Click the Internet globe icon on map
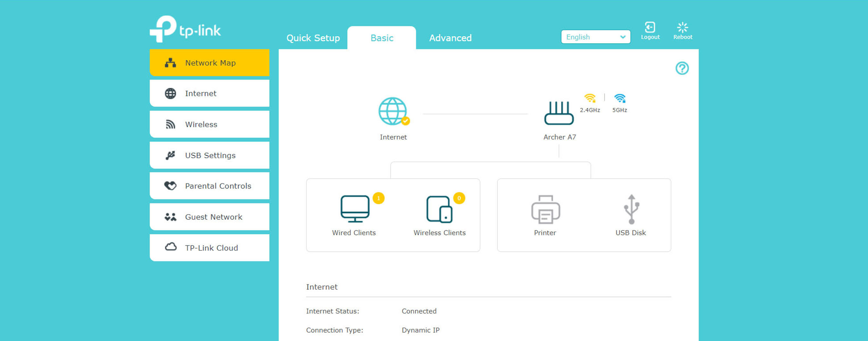The width and height of the screenshot is (868, 341). click(x=393, y=111)
